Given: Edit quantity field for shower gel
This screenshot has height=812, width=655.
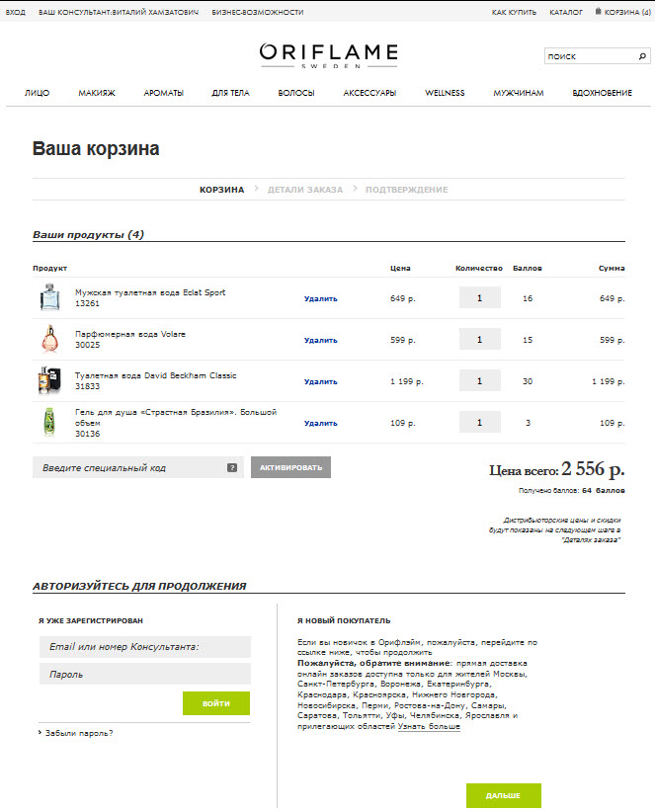Looking at the screenshot, I should (x=479, y=422).
